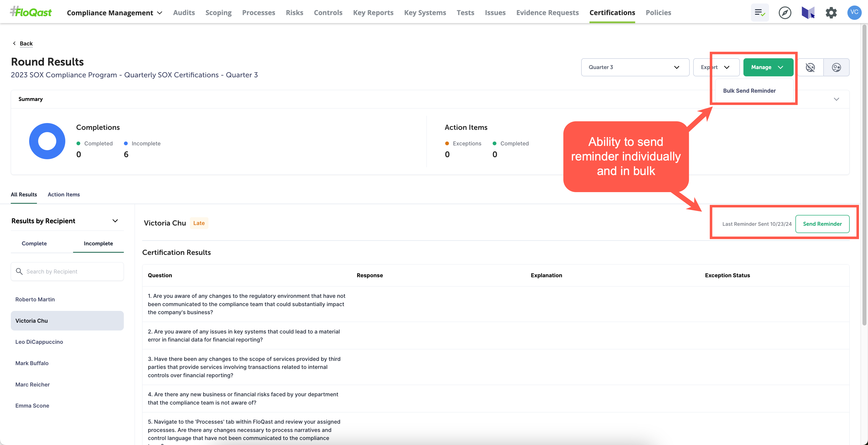
Task: Click the Back link
Action: click(26, 43)
